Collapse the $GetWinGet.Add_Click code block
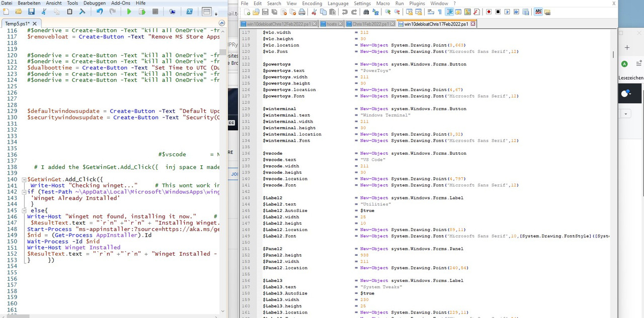 point(23,179)
